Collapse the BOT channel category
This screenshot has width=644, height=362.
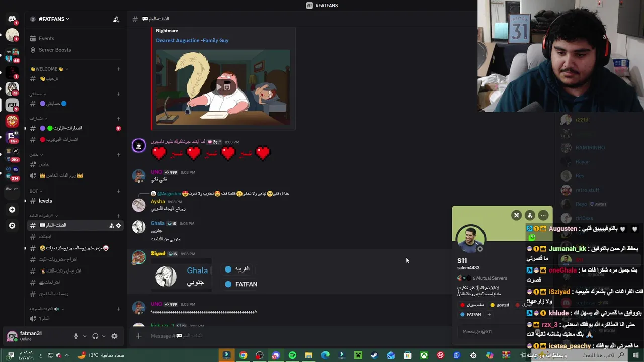[36, 191]
